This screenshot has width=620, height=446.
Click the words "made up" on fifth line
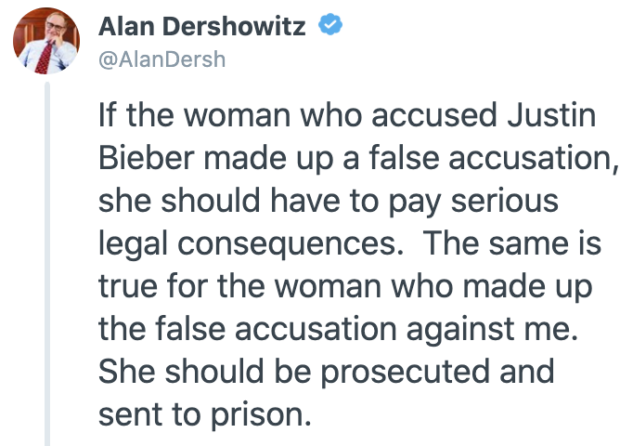click(x=527, y=287)
